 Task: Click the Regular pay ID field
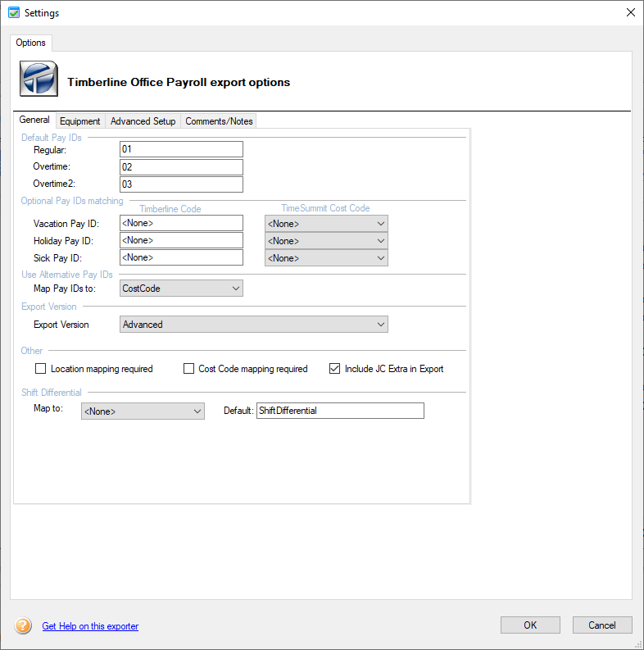click(181, 149)
